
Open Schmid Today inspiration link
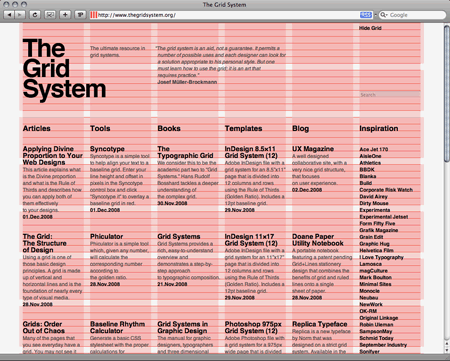point(376,338)
